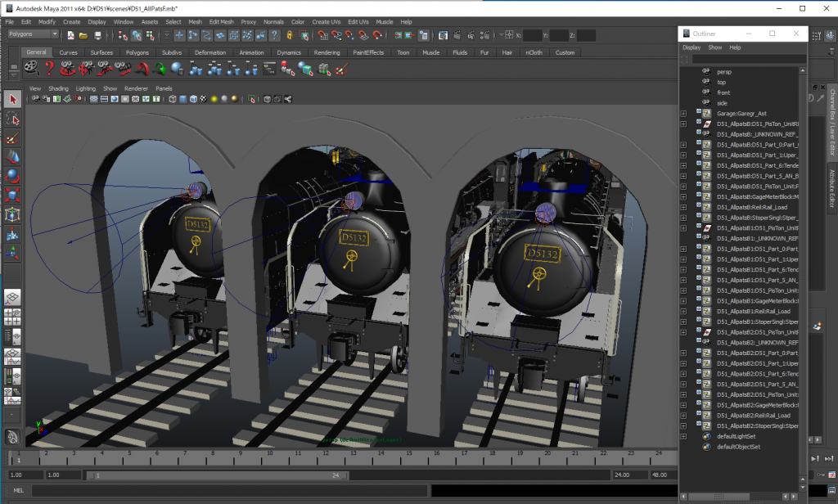Step forward one frame playback button
Viewport: 838px width, 504px height.
[814, 458]
